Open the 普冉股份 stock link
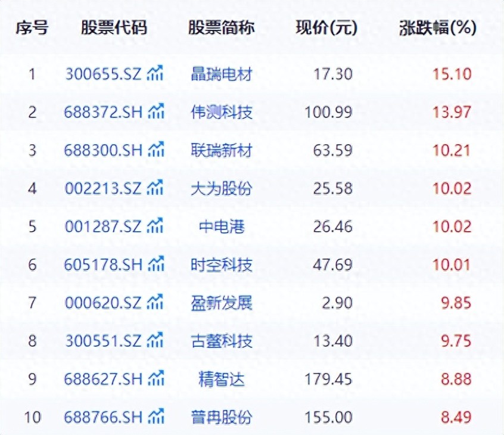 tap(221, 417)
